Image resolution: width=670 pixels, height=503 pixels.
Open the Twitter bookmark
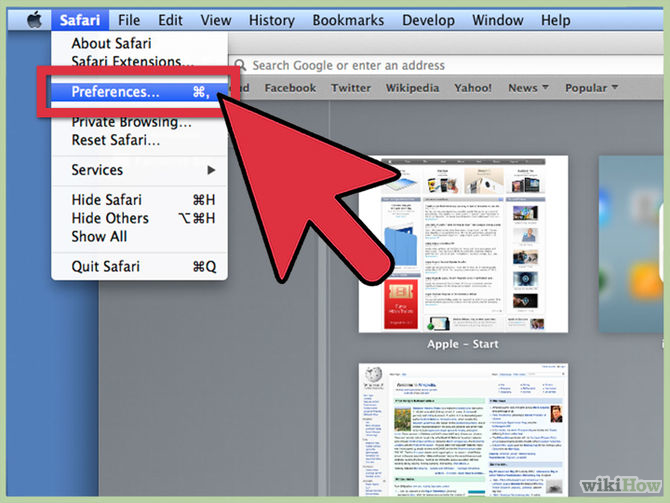[x=351, y=88]
